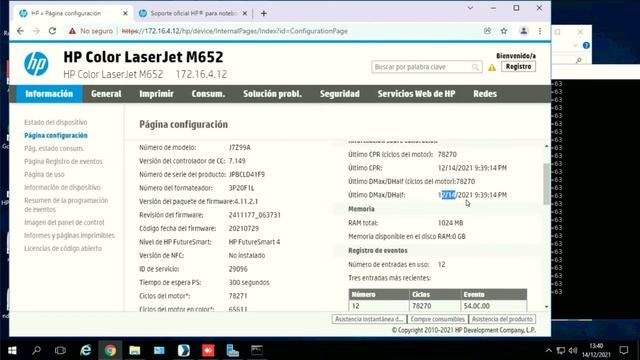640x360 pixels.
Task: Click Asistencia del producto button
Action: (502, 319)
